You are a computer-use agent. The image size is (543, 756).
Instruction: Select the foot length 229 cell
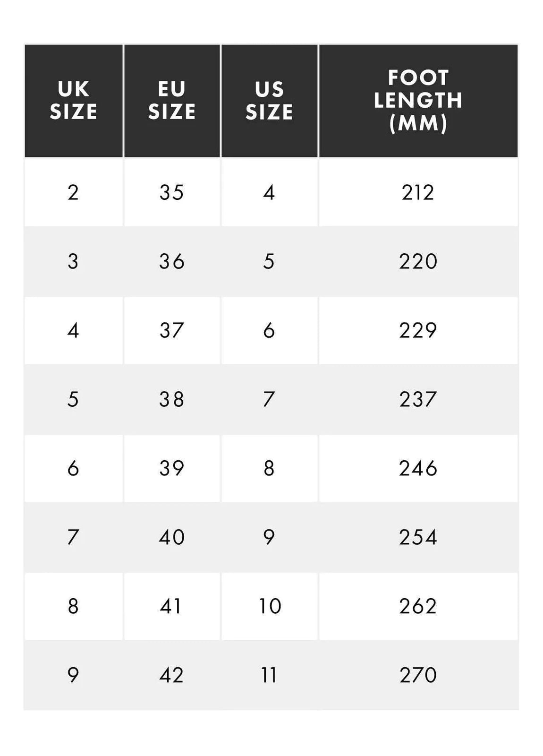click(418, 330)
